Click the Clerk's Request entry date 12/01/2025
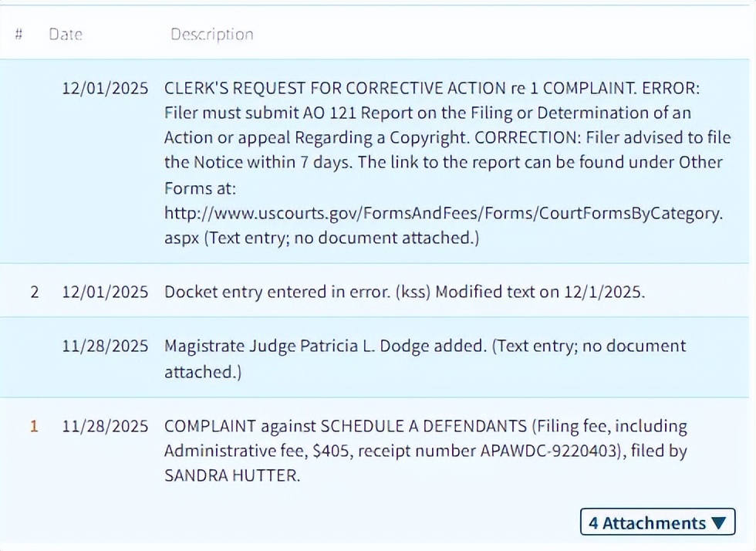Image resolution: width=756 pixels, height=551 pixels. point(105,88)
